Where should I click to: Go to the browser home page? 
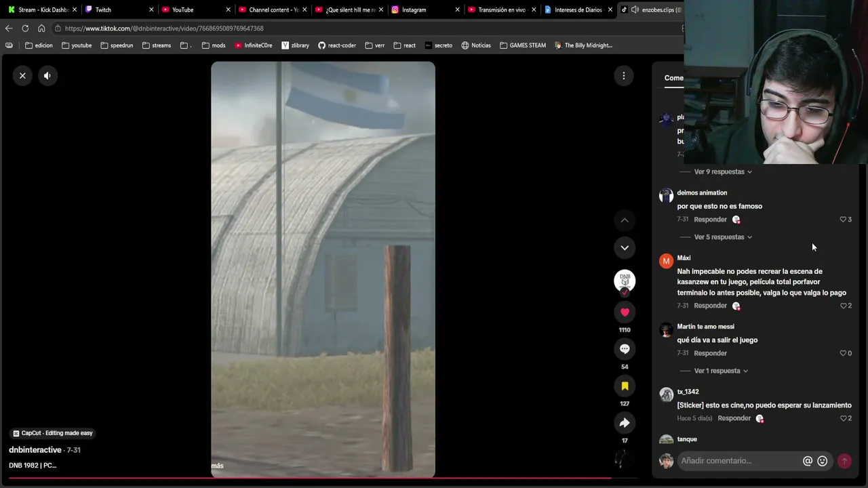[x=41, y=28]
